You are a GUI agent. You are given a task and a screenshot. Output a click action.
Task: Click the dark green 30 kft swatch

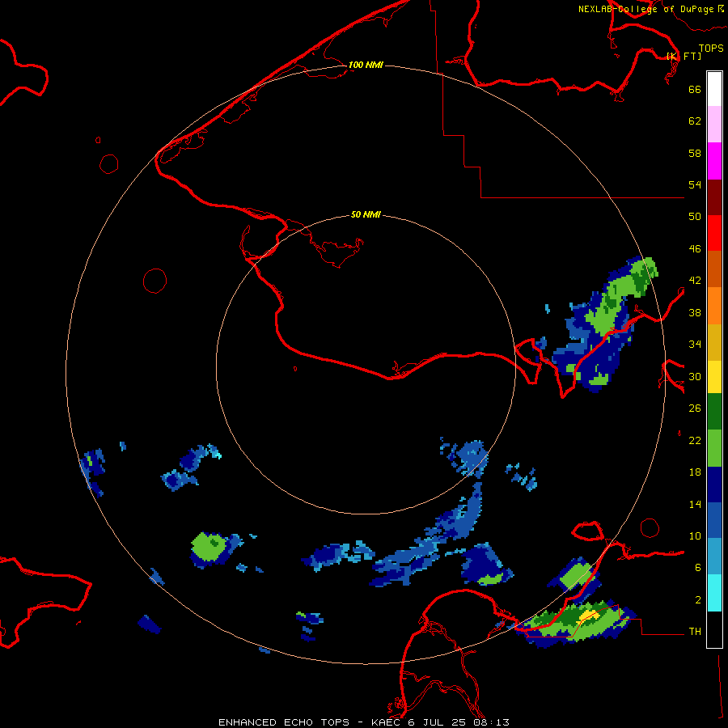(714, 412)
